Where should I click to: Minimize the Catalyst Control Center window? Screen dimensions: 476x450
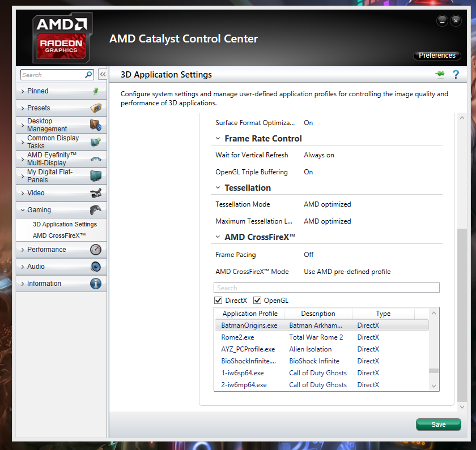[442, 20]
